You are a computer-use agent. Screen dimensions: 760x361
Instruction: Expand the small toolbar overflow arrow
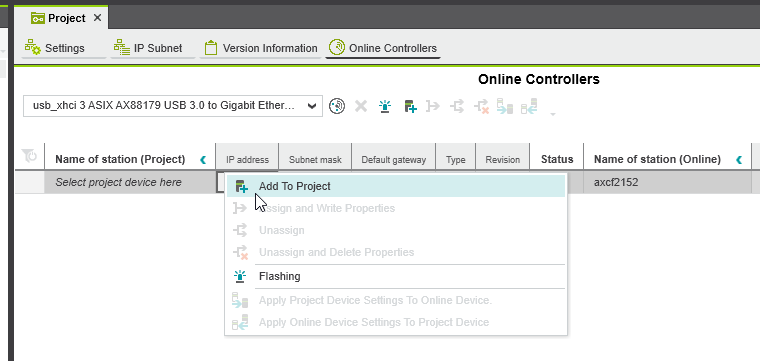(553, 114)
